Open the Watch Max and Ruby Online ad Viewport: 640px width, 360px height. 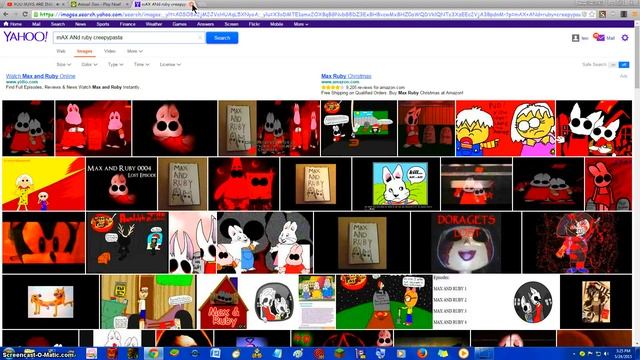(x=41, y=76)
